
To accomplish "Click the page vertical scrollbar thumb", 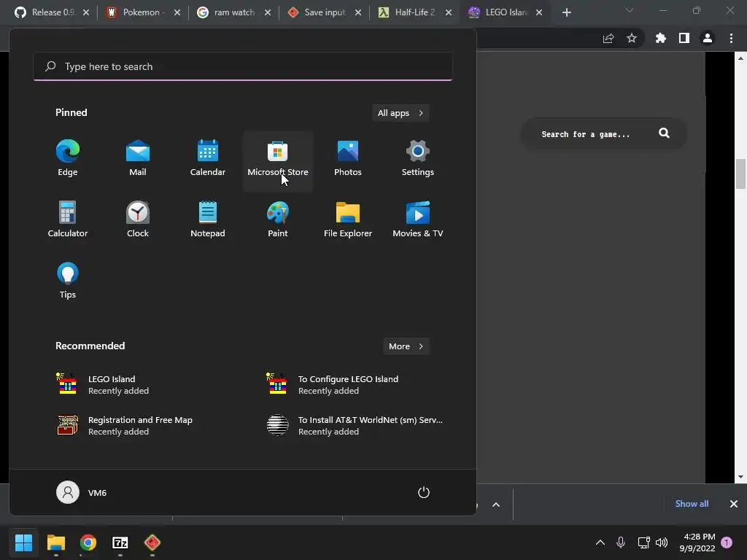I will (x=740, y=174).
